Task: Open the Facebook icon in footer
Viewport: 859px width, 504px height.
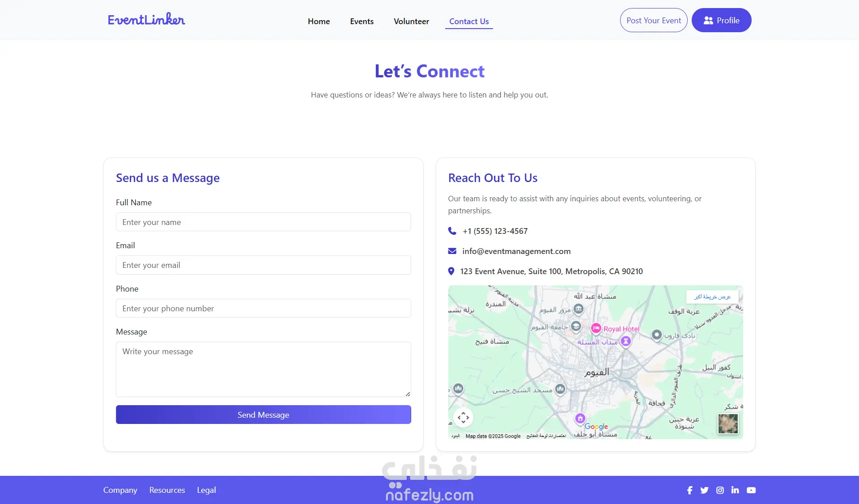Action: click(x=689, y=490)
